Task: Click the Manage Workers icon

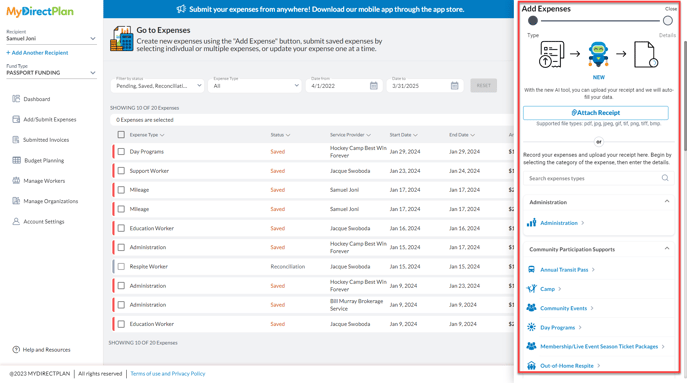Action: click(16, 181)
